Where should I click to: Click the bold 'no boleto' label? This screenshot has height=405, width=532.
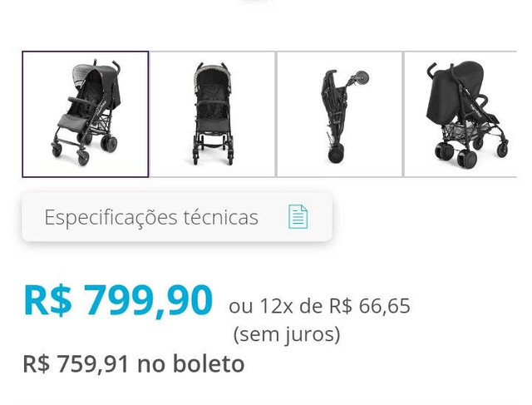pyautogui.click(x=190, y=363)
